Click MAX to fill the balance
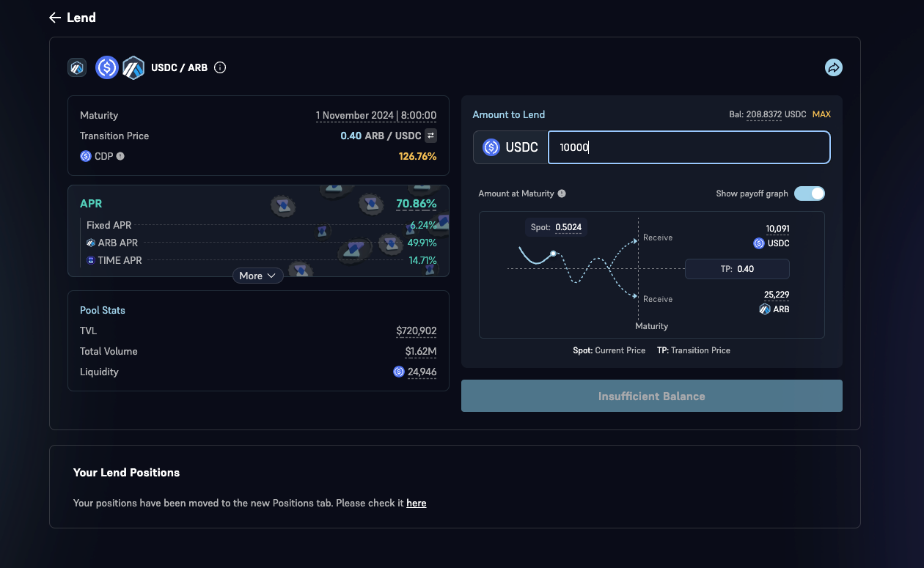The image size is (924, 568). point(821,114)
